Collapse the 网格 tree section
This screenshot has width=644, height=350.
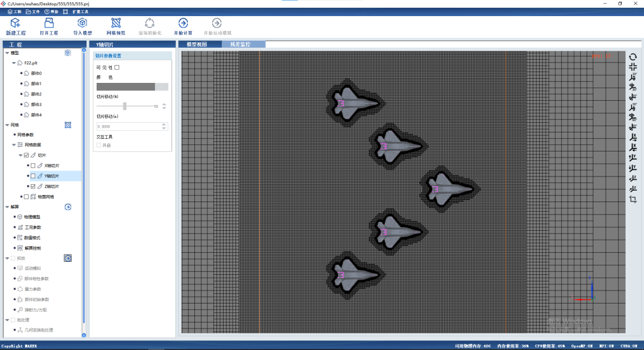7,125
